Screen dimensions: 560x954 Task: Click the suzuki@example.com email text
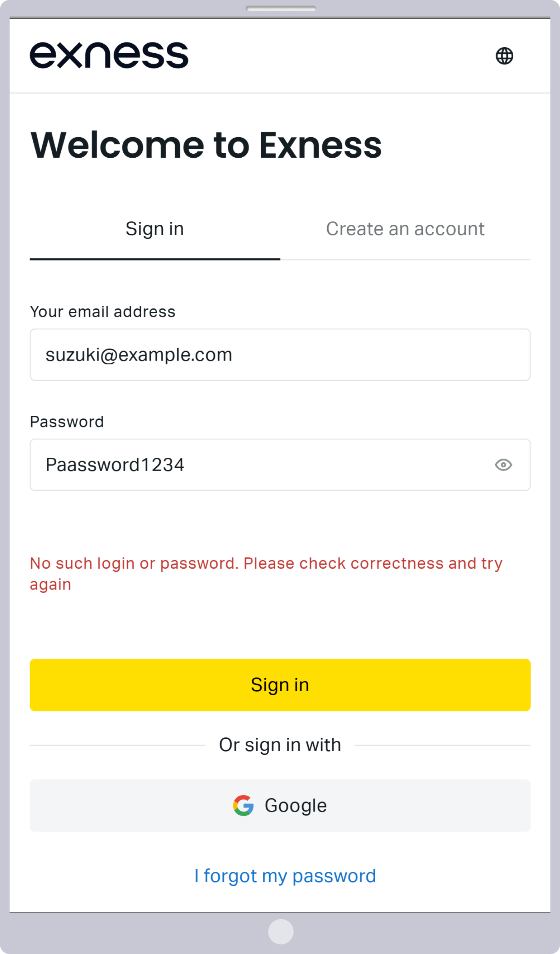139,355
